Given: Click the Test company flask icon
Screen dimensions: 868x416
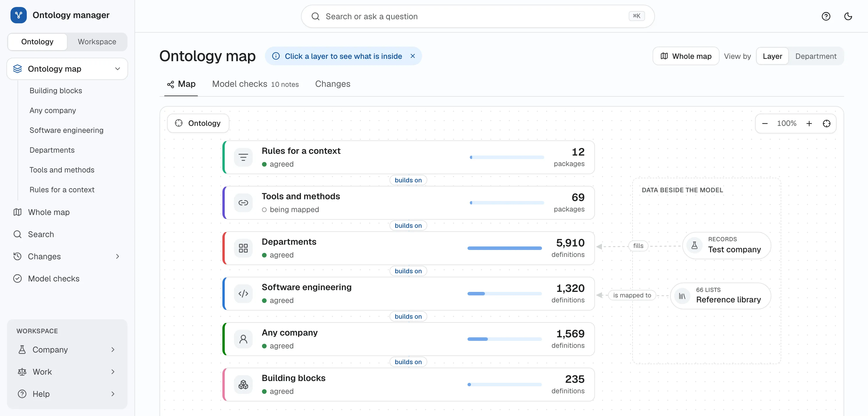Looking at the screenshot, I should pyautogui.click(x=695, y=245).
